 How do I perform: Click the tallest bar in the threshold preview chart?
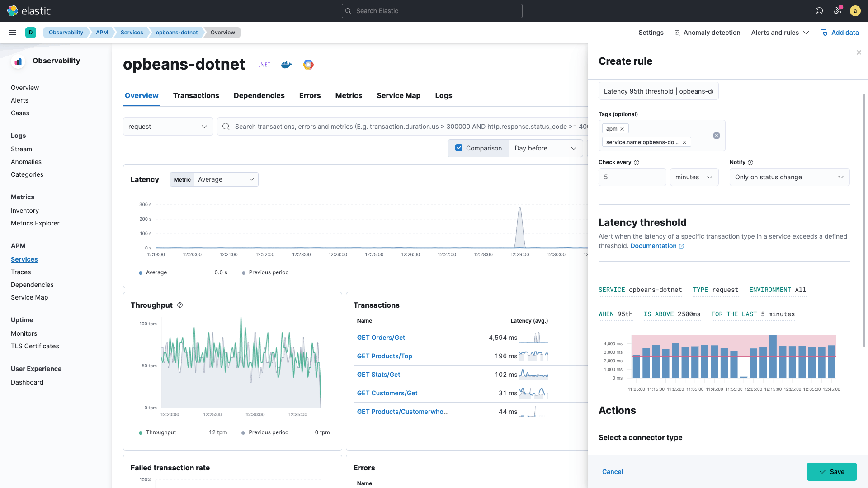pos(773,357)
